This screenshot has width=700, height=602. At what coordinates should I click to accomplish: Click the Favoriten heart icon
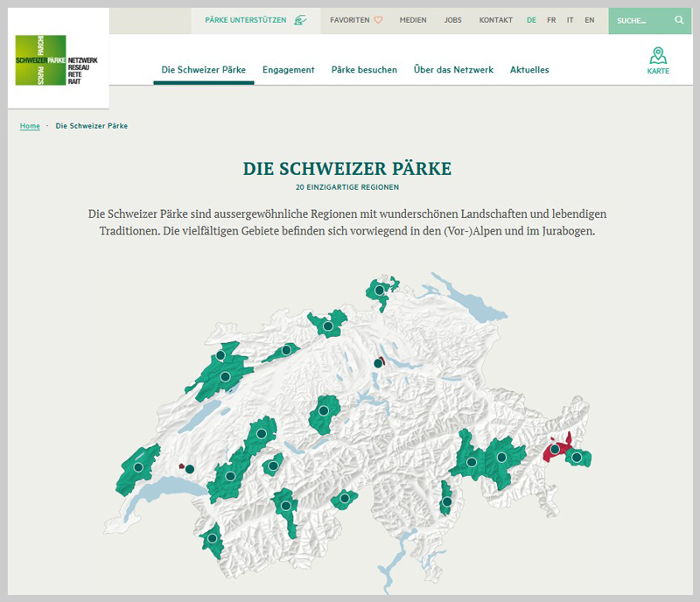click(x=378, y=20)
